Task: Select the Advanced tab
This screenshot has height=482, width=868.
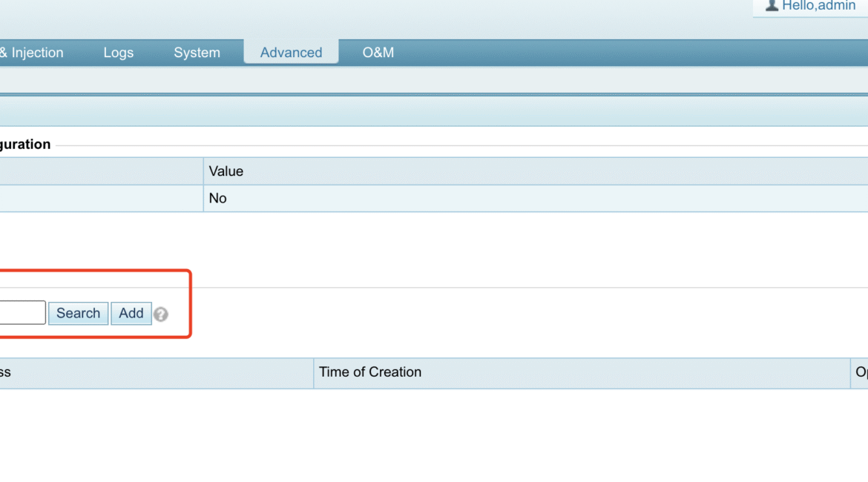Action: point(291,52)
